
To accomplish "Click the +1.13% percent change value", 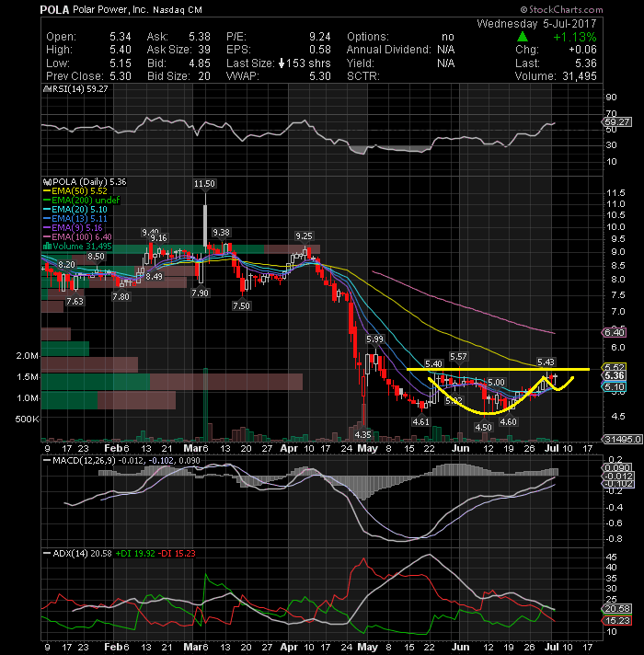I will point(575,37).
